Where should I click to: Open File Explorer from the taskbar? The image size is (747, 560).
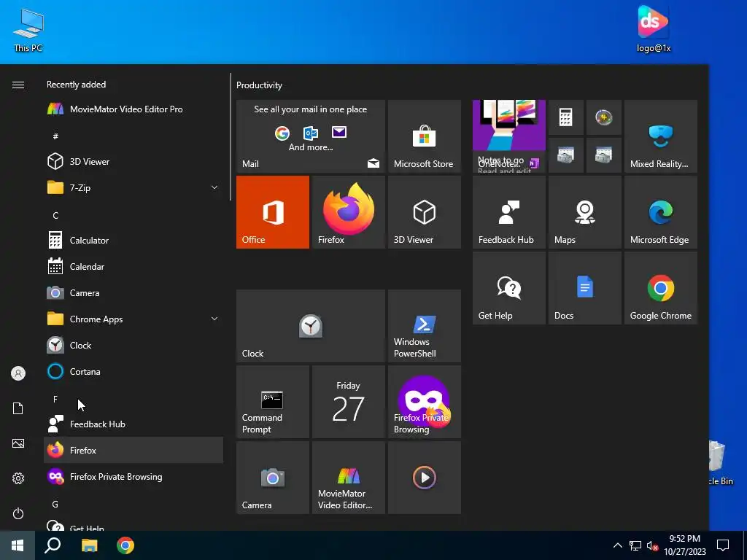click(89, 545)
